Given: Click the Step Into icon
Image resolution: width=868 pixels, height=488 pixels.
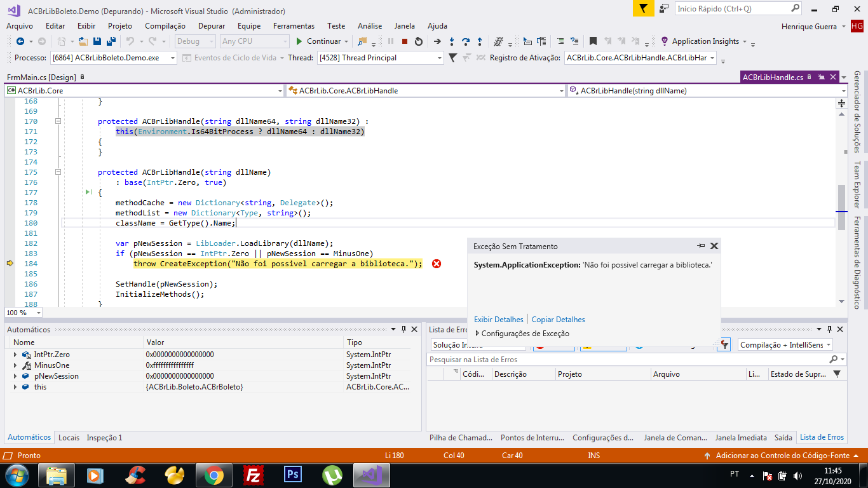Looking at the screenshot, I should [452, 41].
